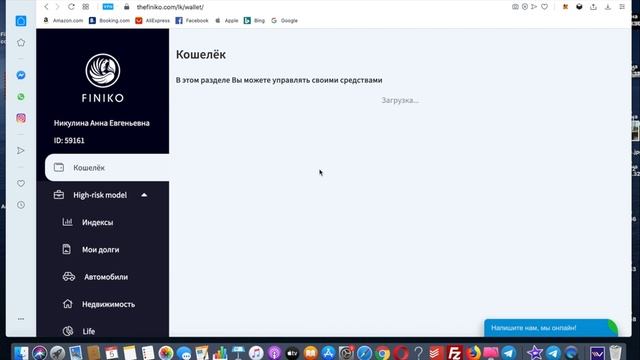This screenshot has width=640, height=360.
Task: Open Google Chrome in the dock
Action: [382, 353]
